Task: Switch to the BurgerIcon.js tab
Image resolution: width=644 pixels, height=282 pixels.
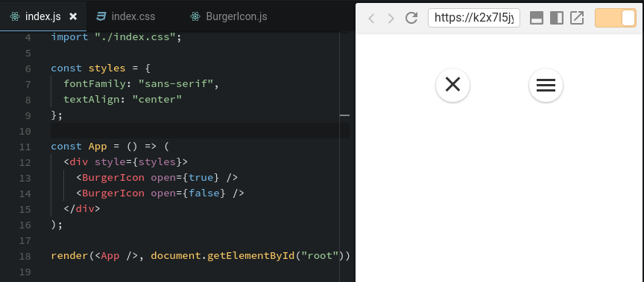Action: pos(236,16)
